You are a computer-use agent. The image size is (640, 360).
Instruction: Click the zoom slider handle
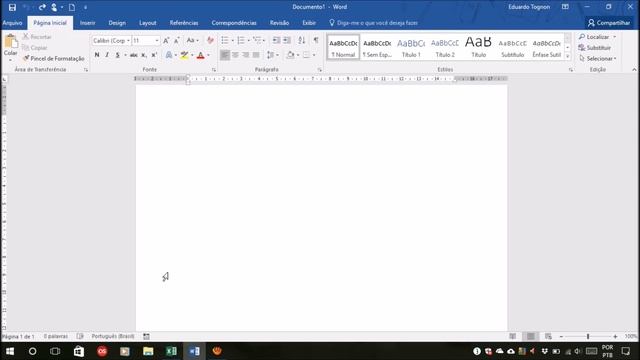(x=588, y=336)
